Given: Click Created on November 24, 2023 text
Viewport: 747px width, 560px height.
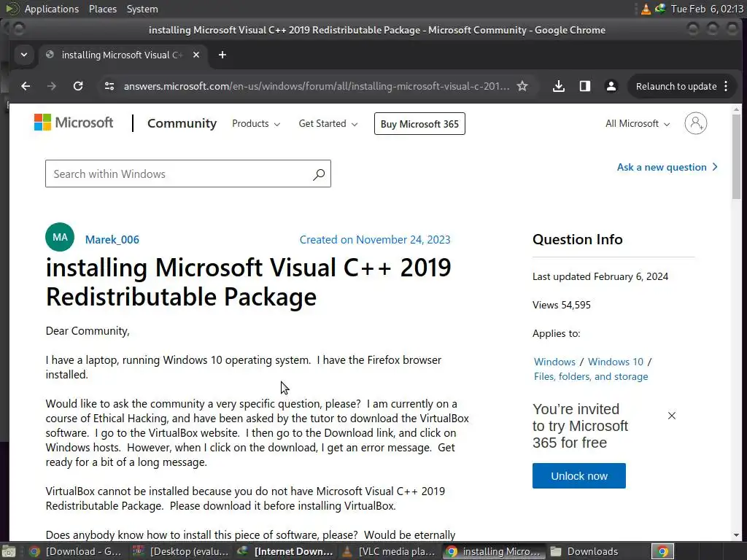Looking at the screenshot, I should [375, 239].
